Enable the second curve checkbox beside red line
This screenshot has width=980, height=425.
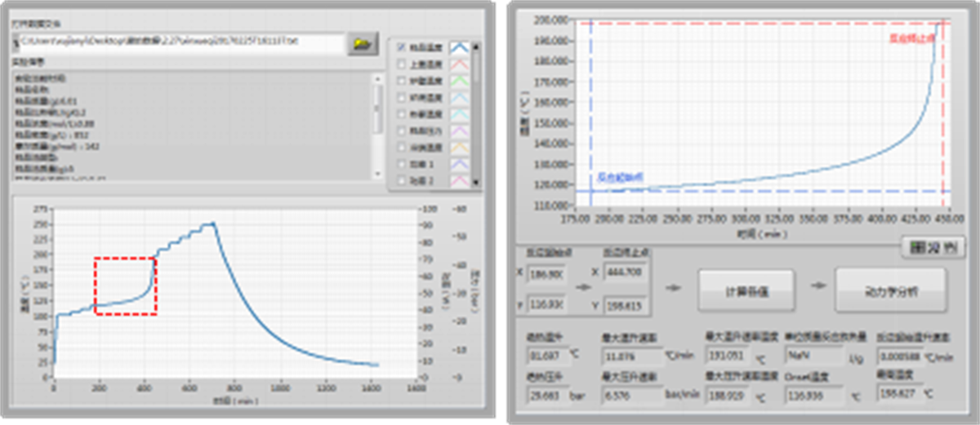(x=400, y=65)
